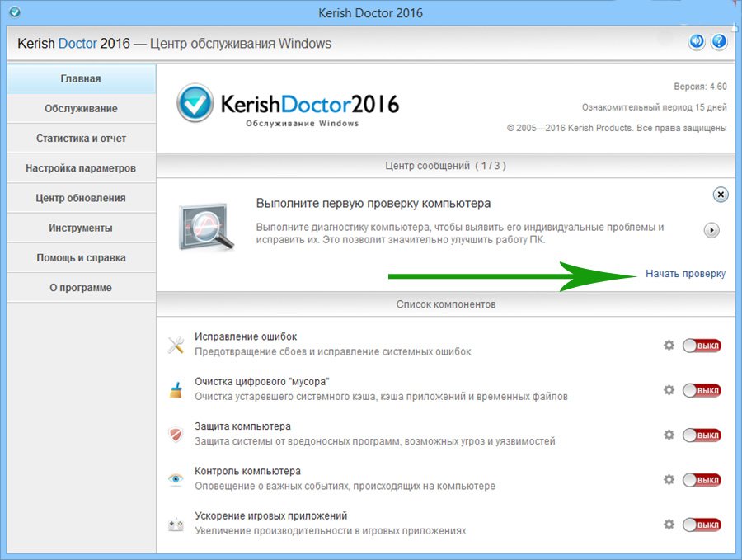Screen dimensions: 742x560
Task: Open settings gear for Исправление ошибок
Action: 669,345
